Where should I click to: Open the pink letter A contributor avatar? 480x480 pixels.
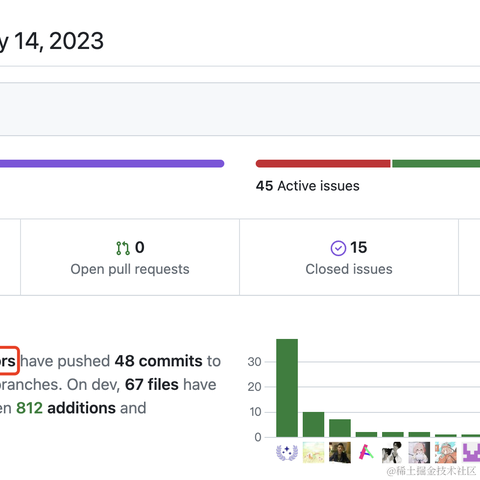(366, 452)
